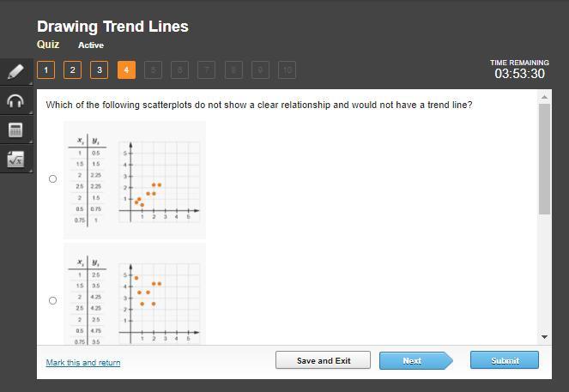
Task: Click scroll up arrow in question pane
Action: [544, 97]
